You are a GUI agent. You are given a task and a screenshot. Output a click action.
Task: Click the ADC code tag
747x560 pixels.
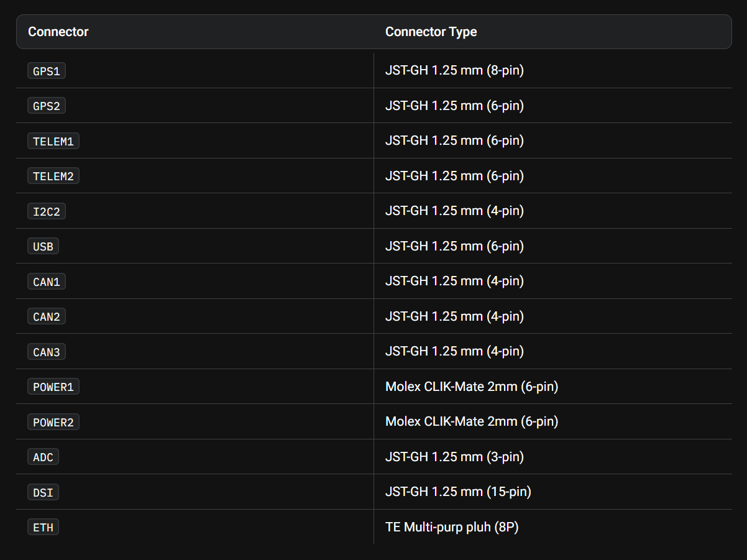pyautogui.click(x=44, y=457)
